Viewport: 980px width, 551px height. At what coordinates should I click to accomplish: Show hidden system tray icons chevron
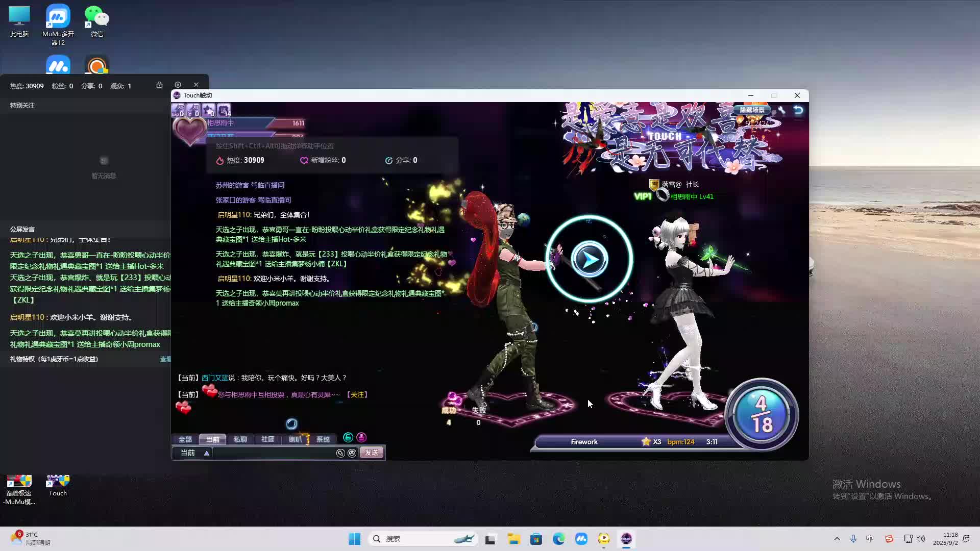837,539
